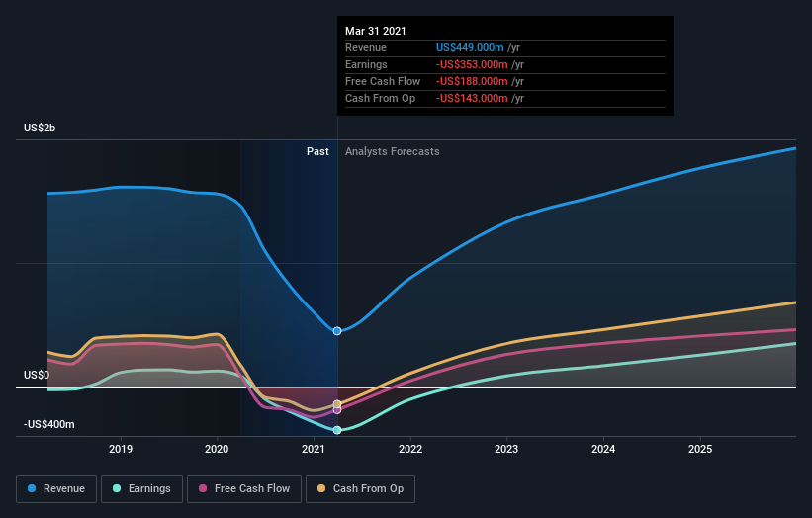Click the 2024 x-axis label
The width and height of the screenshot is (812, 518).
pyautogui.click(x=603, y=449)
